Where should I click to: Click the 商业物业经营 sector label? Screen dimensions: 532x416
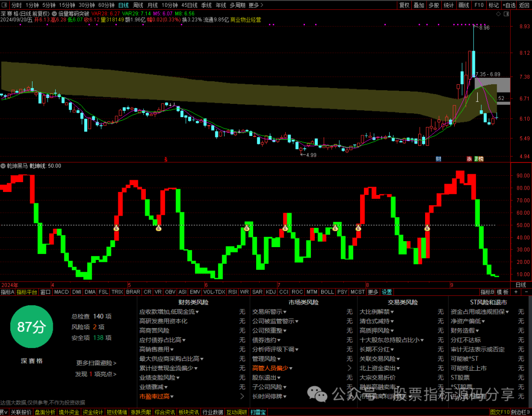click(x=246, y=20)
